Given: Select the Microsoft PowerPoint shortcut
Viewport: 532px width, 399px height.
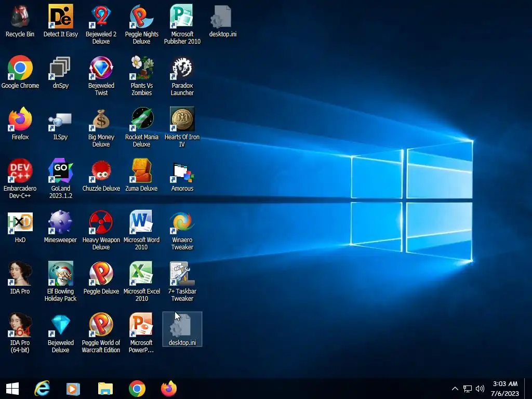Looking at the screenshot, I should [141, 332].
